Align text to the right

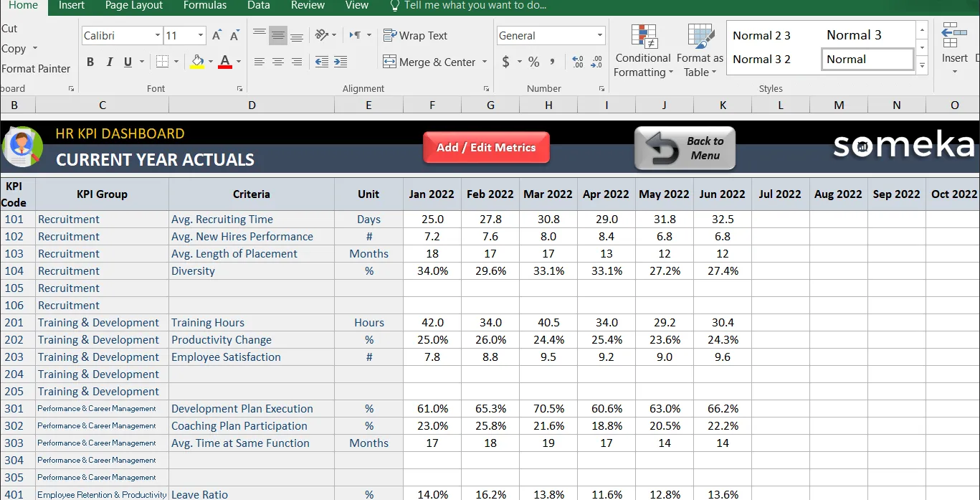pyautogui.click(x=297, y=62)
